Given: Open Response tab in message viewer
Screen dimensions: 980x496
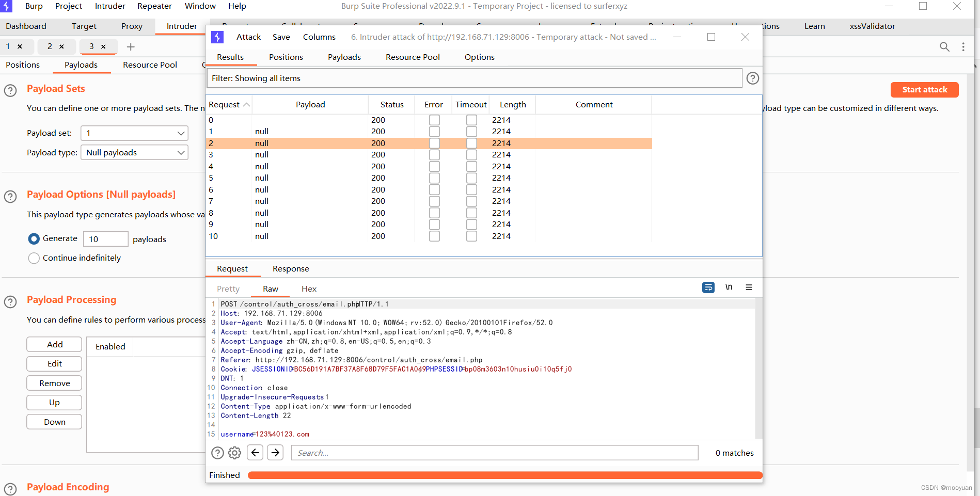Looking at the screenshot, I should pos(291,269).
